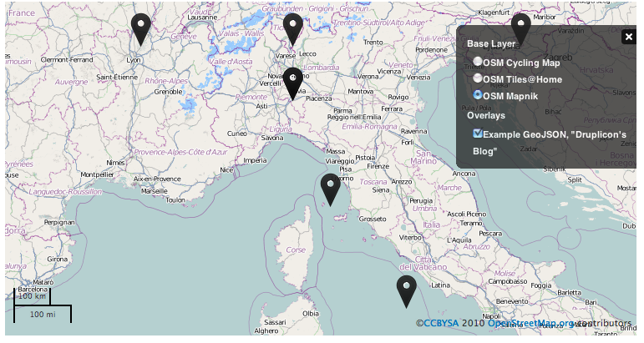Click the Foggia city label
This screenshot has width=644, height=343.
click(x=541, y=285)
